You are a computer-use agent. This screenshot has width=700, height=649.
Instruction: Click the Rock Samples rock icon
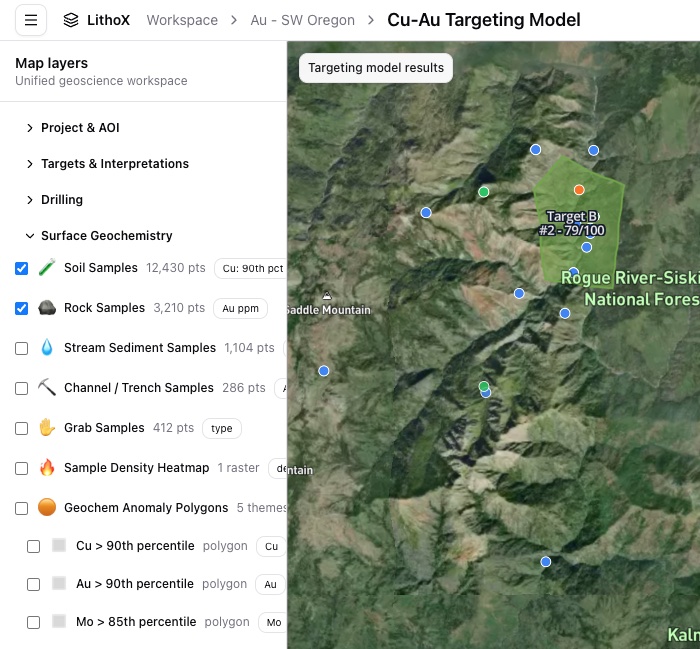[47, 308]
